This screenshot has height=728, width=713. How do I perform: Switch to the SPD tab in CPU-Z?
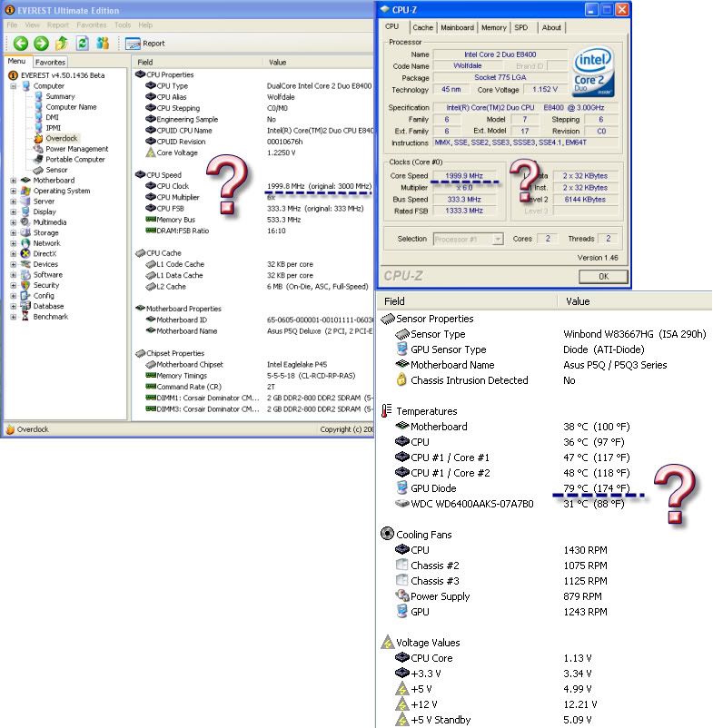tap(521, 28)
